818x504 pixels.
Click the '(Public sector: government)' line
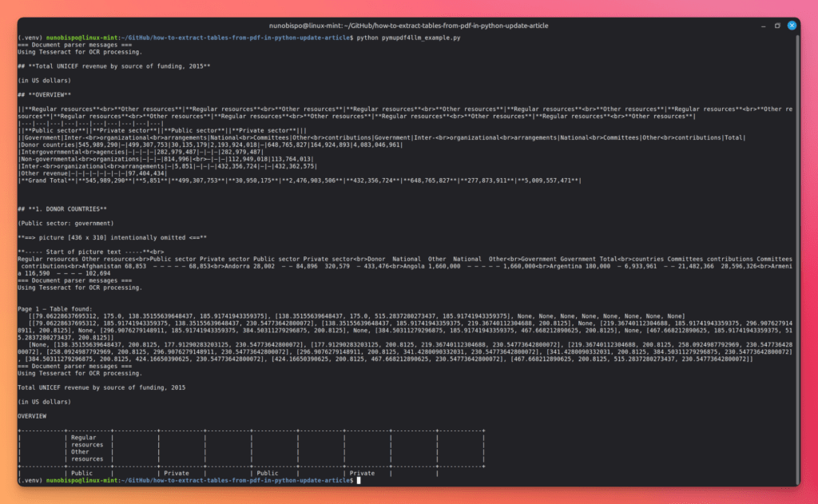(x=66, y=224)
